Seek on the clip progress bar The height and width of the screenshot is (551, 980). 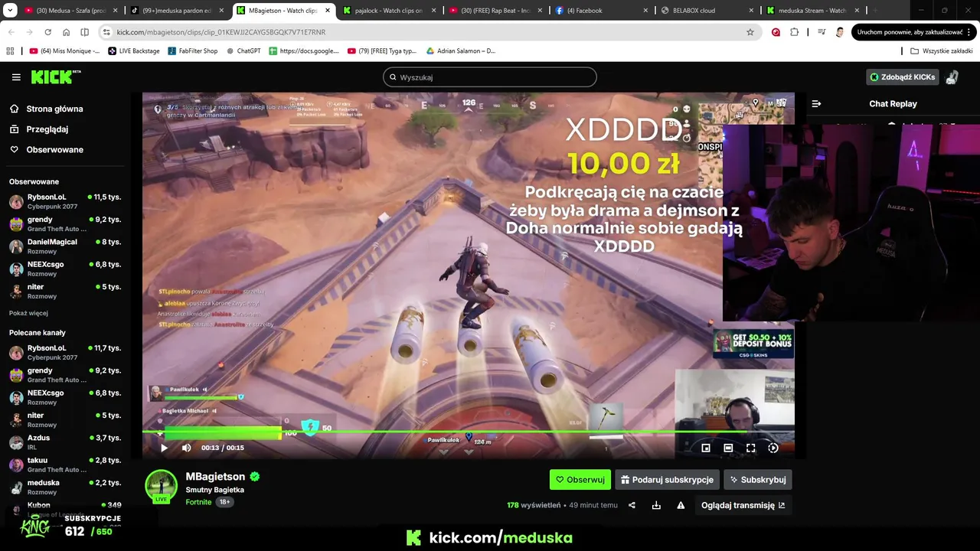pos(469,432)
